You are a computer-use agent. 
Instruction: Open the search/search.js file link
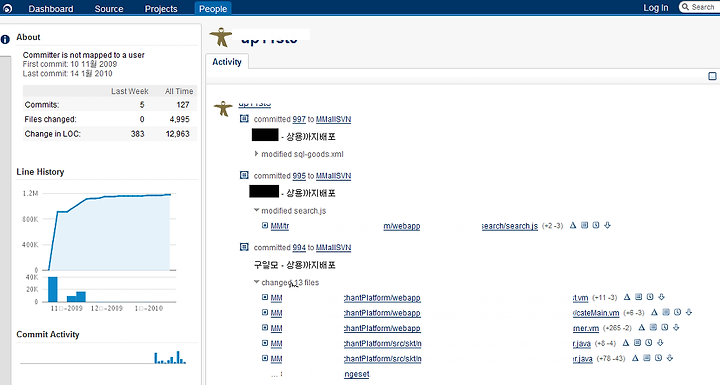509,226
